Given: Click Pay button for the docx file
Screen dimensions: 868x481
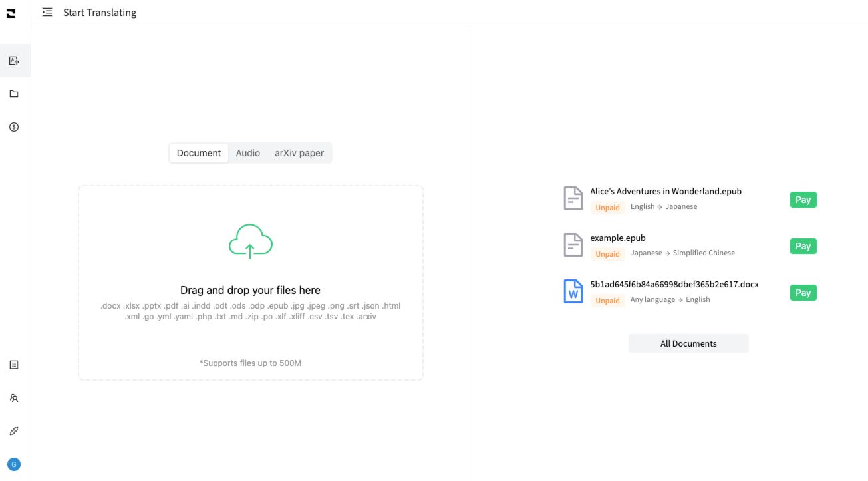Looking at the screenshot, I should (x=803, y=293).
